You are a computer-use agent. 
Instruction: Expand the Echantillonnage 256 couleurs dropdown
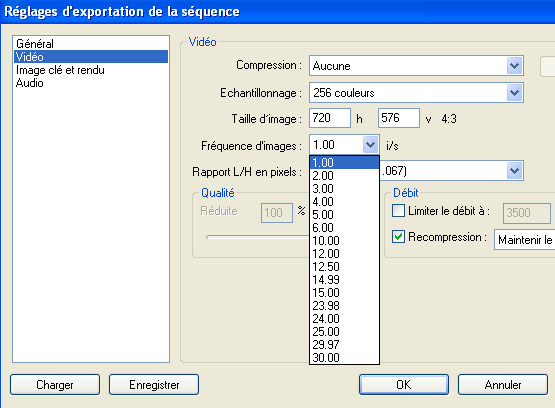click(x=514, y=93)
